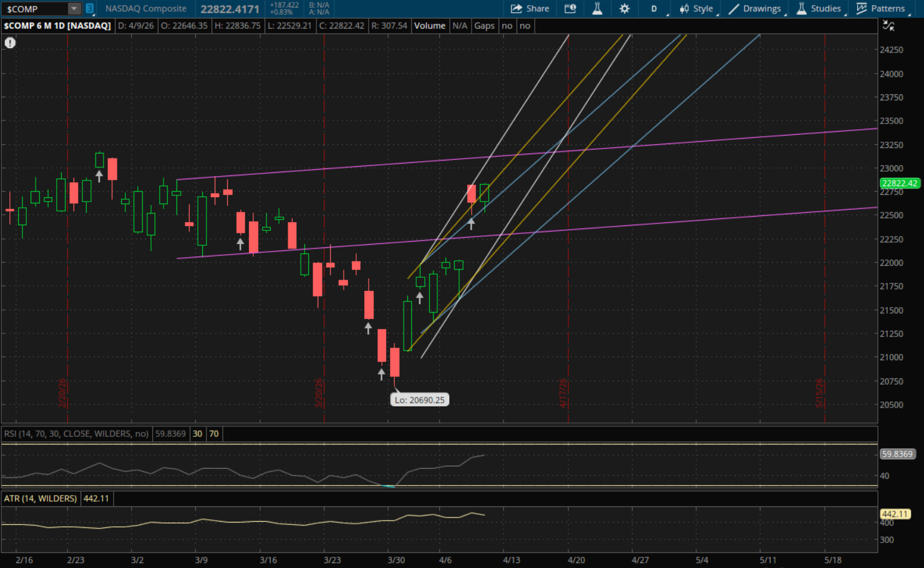Viewport: 924px width, 568px height.
Task: Click the exclamation warning icon on chart
Action: (10, 42)
